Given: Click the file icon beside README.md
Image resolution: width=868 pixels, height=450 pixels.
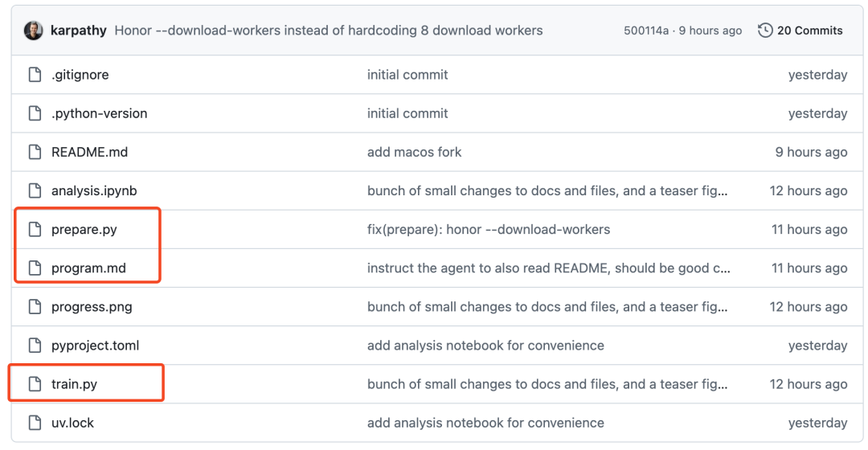Looking at the screenshot, I should coord(35,152).
